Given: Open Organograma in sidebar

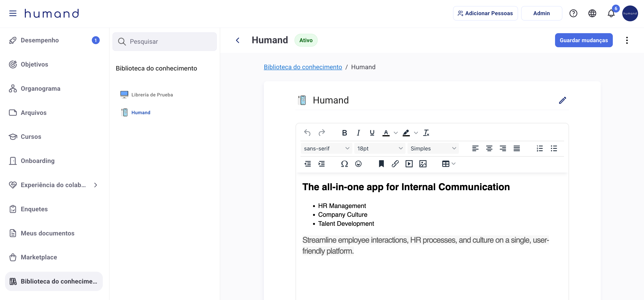Looking at the screenshot, I should (54, 89).
